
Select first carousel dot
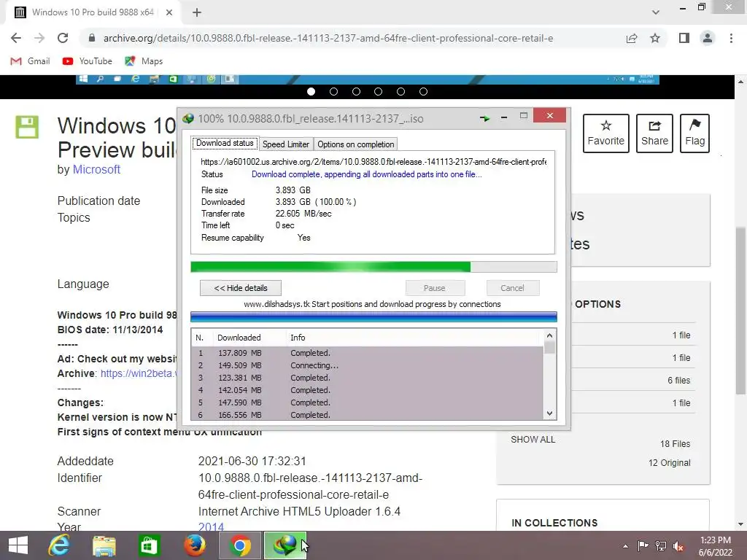pyautogui.click(x=311, y=91)
